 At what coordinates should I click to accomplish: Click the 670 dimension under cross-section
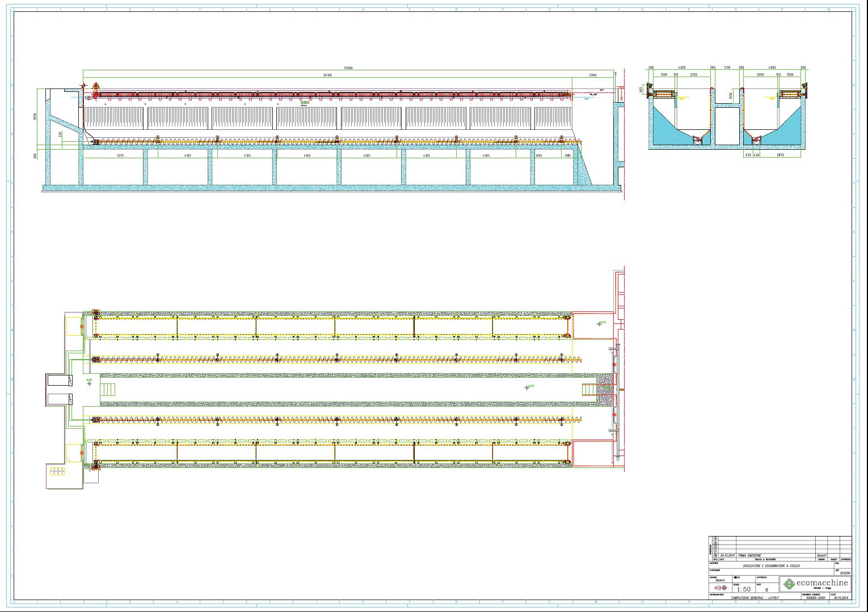click(748, 155)
